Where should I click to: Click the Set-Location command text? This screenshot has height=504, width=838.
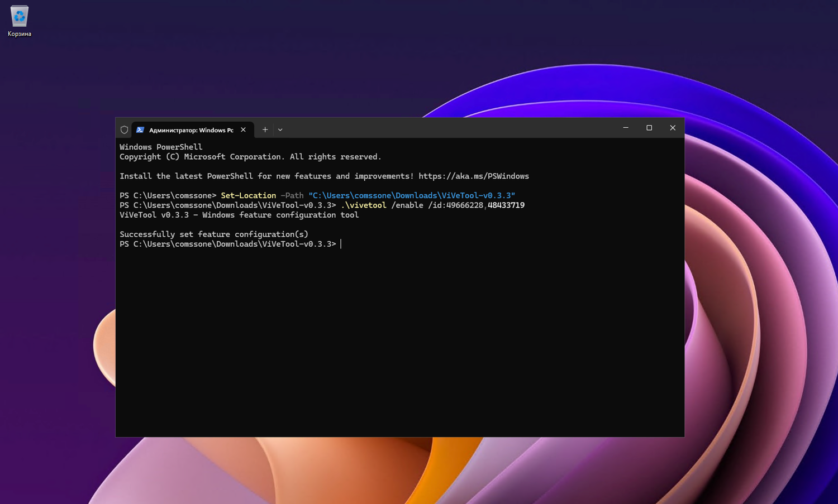tap(249, 196)
